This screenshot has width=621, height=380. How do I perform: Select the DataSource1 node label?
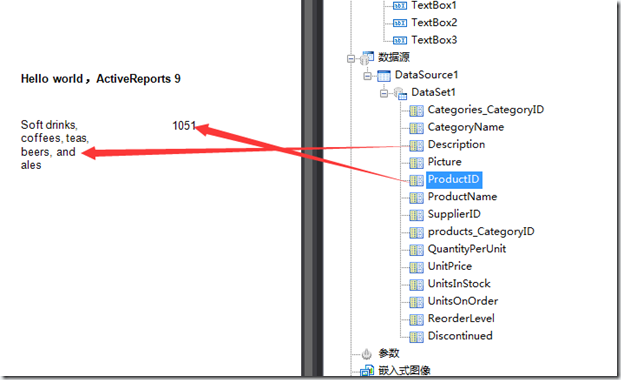(x=427, y=75)
